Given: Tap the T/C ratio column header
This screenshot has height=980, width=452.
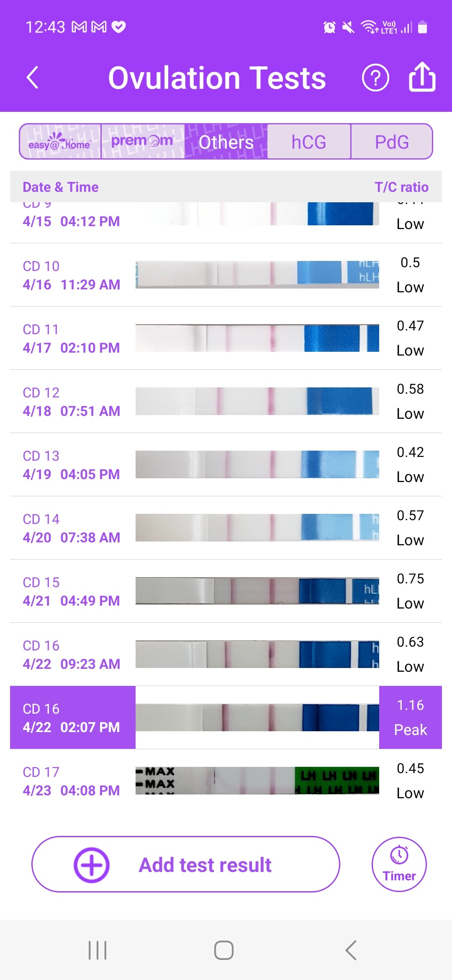Looking at the screenshot, I should click(401, 187).
